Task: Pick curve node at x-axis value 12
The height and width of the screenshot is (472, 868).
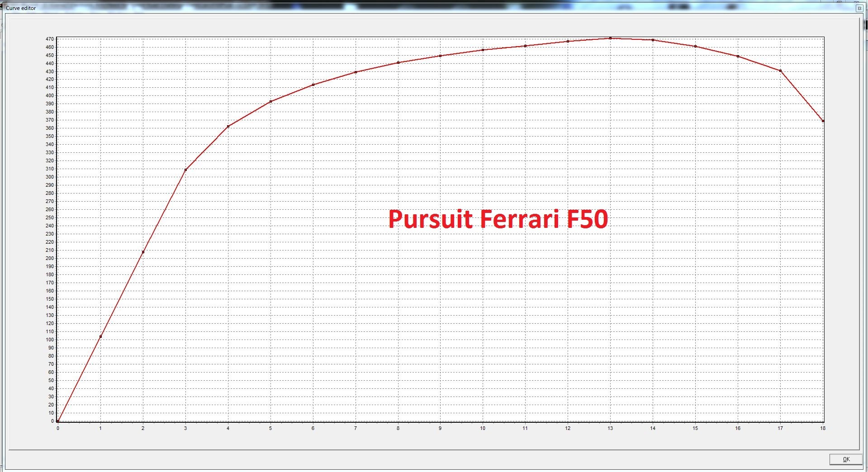Action: [568, 41]
